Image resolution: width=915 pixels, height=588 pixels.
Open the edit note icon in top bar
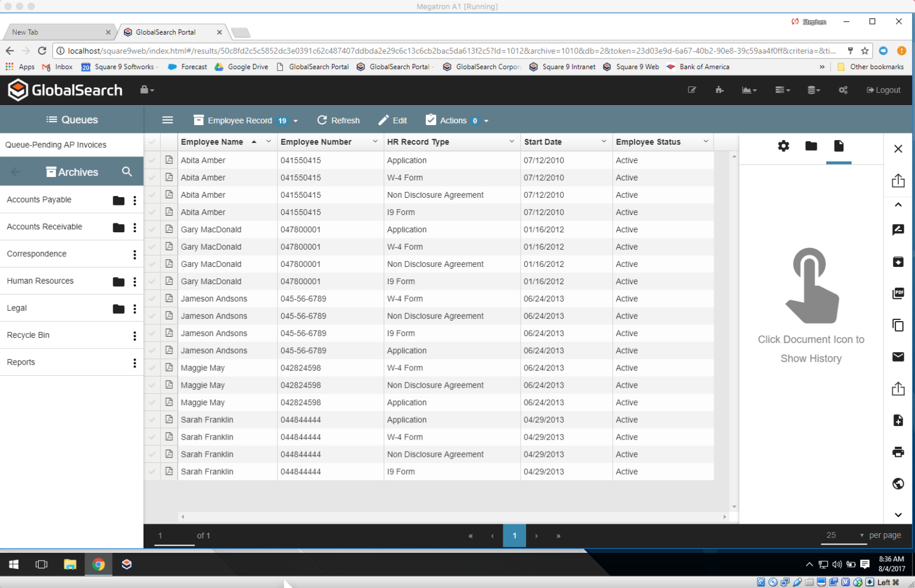click(692, 90)
